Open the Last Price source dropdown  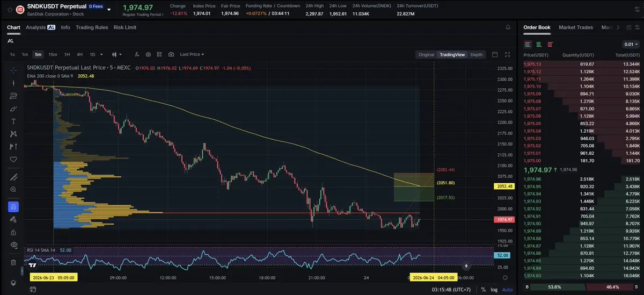[192, 54]
